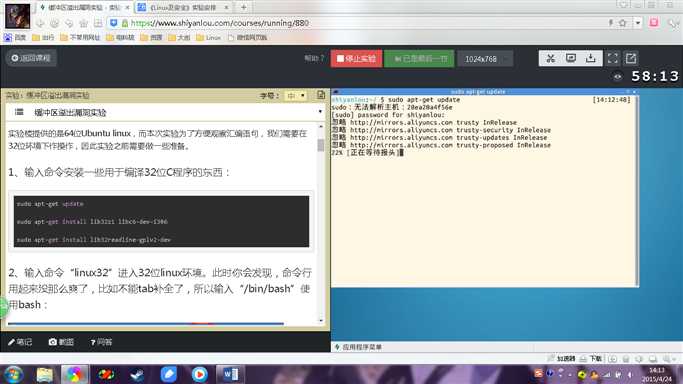Image resolution: width=683 pixels, height=384 pixels.
Task: Click the list icon beside the lab title
Action: click(x=19, y=112)
